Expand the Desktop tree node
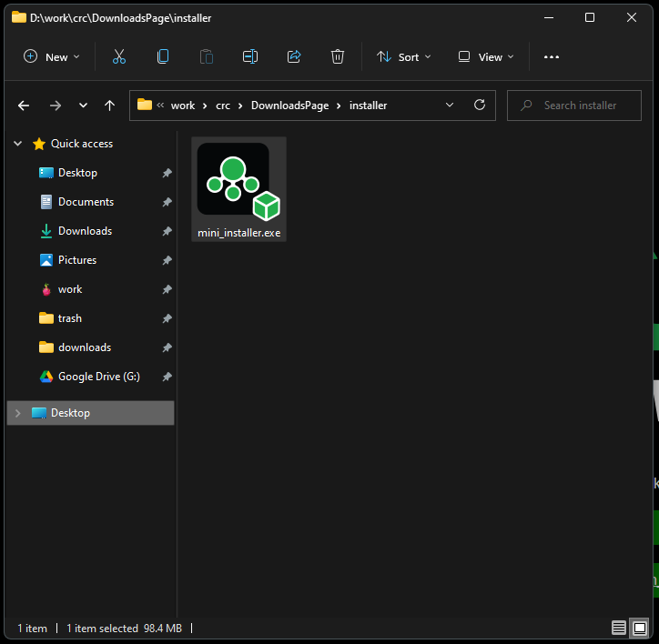The height and width of the screenshot is (644, 659). point(18,413)
